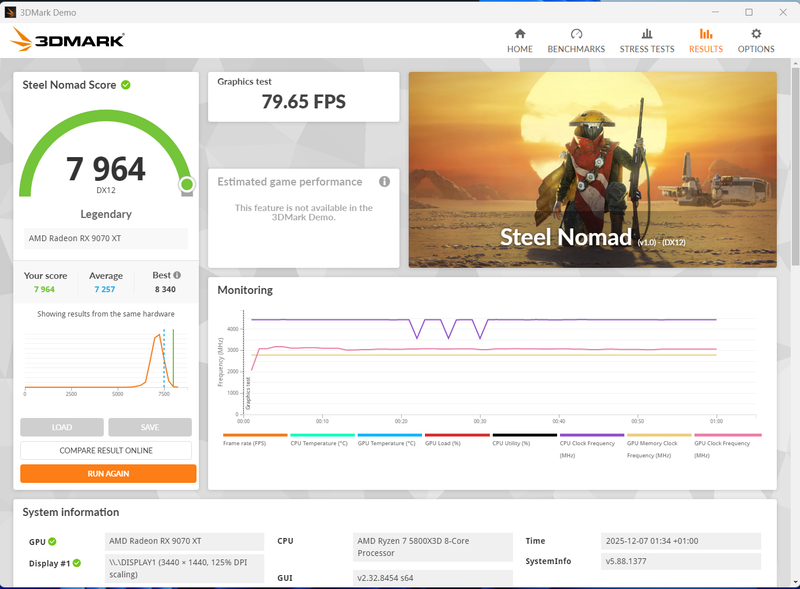Click the GUI version v2.32.8454 s64
The height and width of the screenshot is (589, 800).
click(x=433, y=578)
